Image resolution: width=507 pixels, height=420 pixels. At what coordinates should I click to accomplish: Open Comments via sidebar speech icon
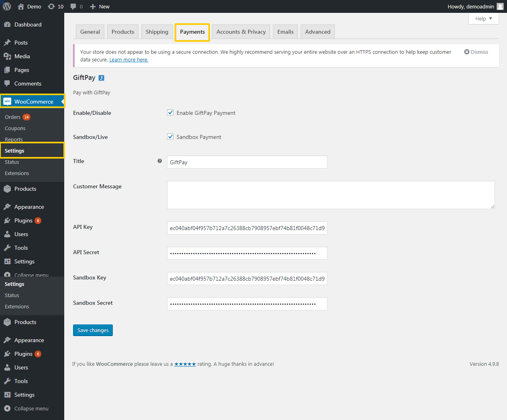tap(7, 84)
